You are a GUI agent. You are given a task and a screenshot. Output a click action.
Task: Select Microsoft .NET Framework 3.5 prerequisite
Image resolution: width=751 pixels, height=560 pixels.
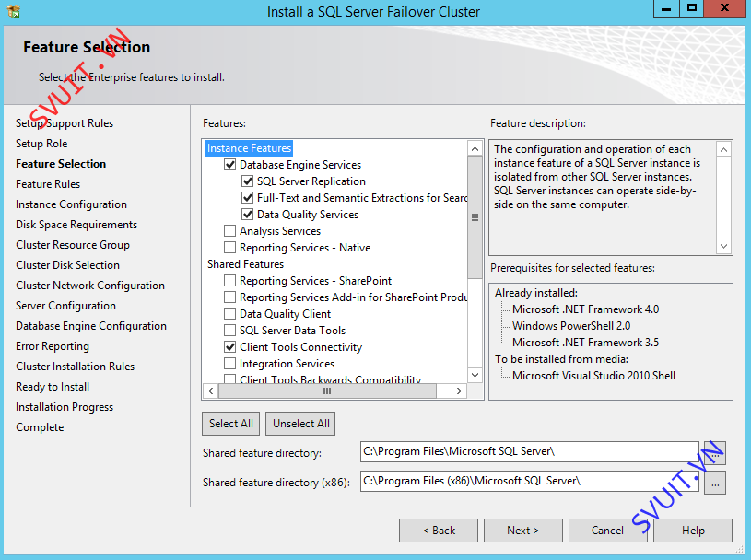[585, 343]
